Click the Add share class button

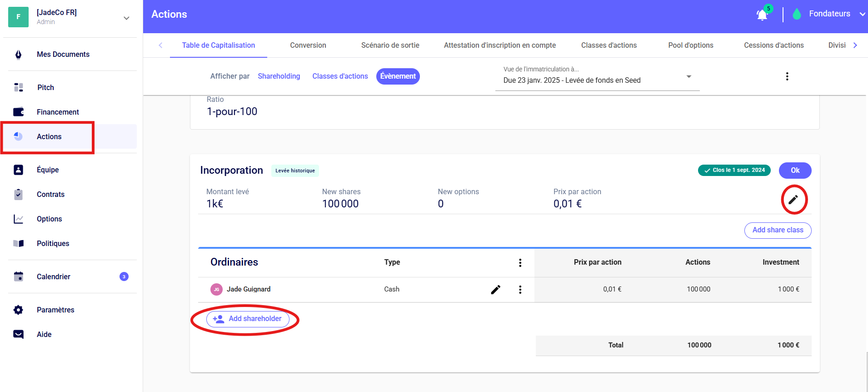(x=777, y=230)
